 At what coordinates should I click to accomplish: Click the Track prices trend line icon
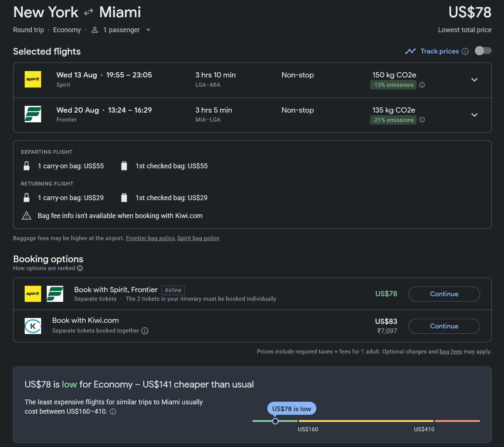click(411, 51)
